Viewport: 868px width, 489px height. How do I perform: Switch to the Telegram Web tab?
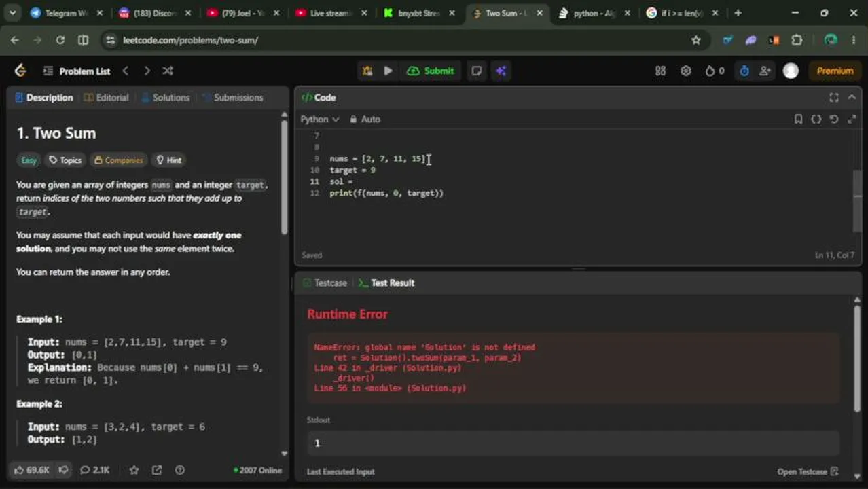pyautogui.click(x=67, y=13)
